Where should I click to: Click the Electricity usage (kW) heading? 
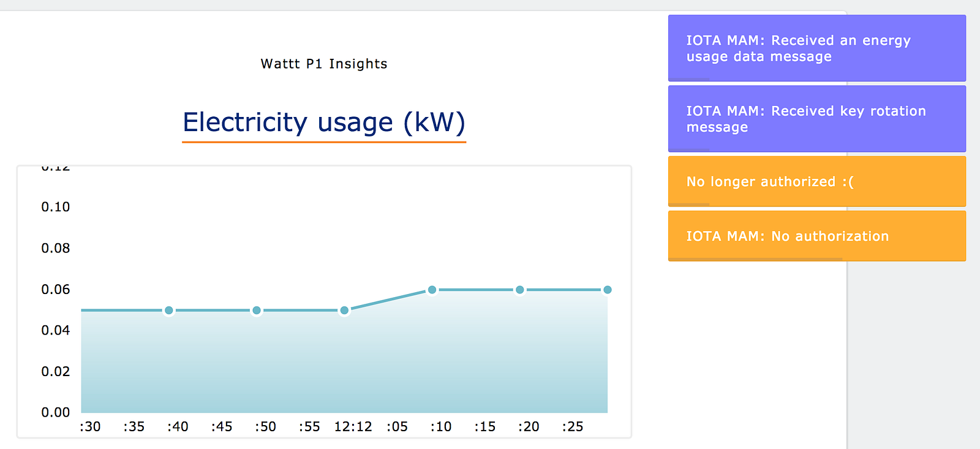(324, 123)
